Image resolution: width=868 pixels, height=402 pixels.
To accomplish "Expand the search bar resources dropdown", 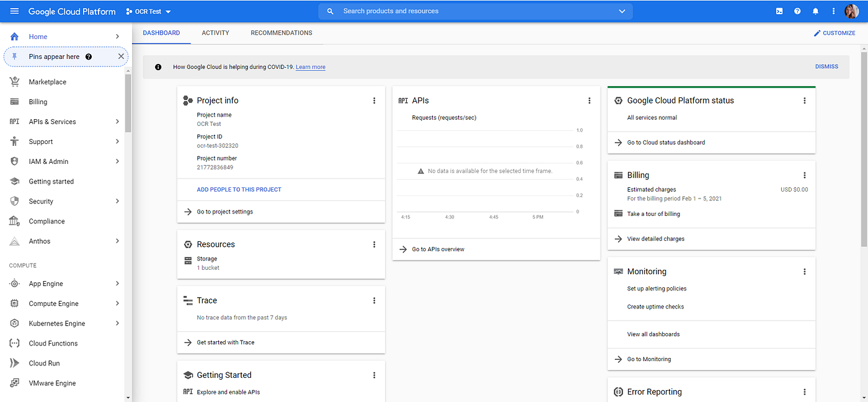I will (x=622, y=11).
